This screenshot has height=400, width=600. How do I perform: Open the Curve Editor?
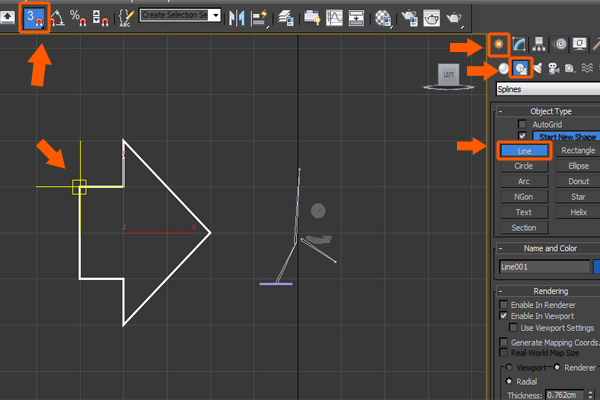click(334, 18)
